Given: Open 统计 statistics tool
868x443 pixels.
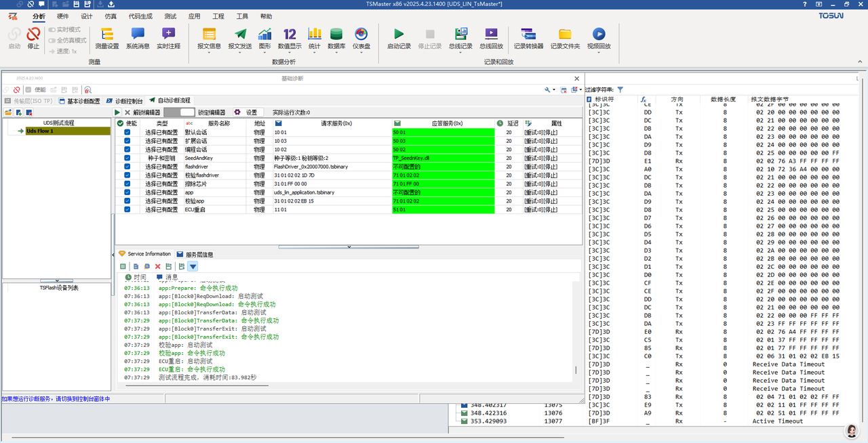Looking at the screenshot, I should pyautogui.click(x=315, y=39).
